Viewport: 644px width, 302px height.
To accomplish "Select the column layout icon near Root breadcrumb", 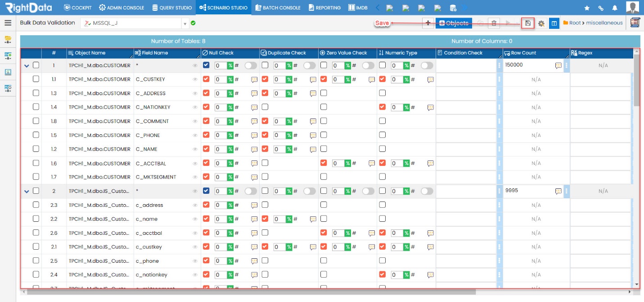I will 554,23.
